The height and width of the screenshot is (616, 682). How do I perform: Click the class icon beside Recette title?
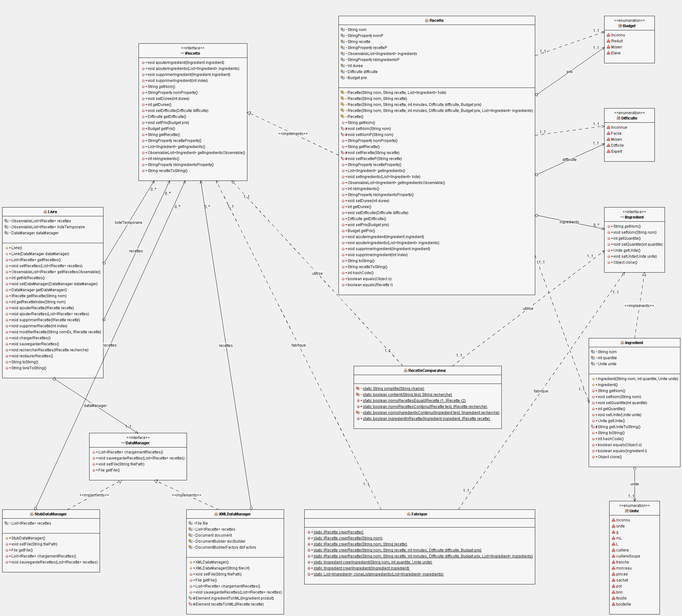(427, 21)
